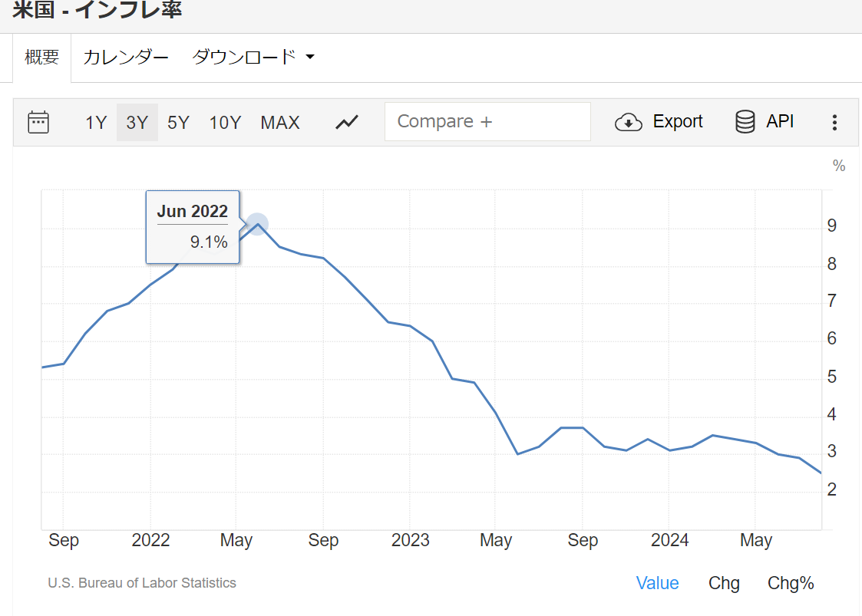The image size is (862, 616).
Task: Switch chart to Chg% view
Action: click(791, 583)
